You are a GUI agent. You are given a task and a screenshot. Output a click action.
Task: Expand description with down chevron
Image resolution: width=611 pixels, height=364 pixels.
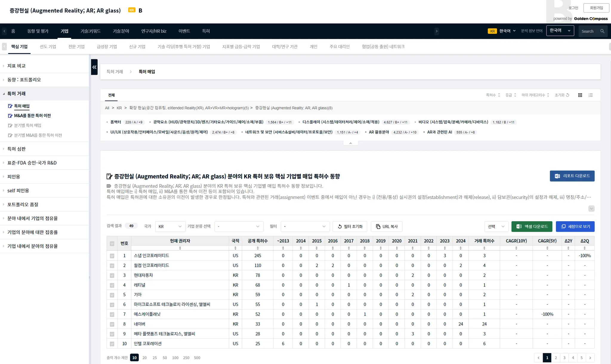tap(591, 208)
